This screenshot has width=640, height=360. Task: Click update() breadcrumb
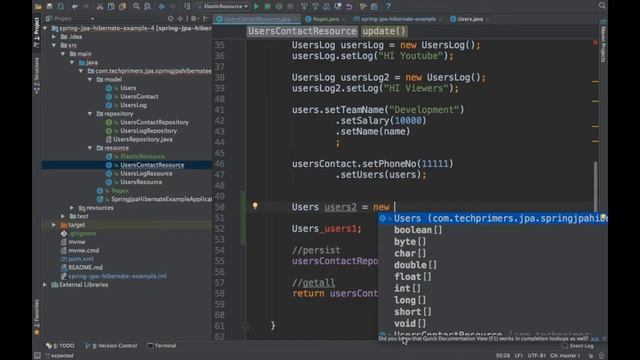coord(384,31)
